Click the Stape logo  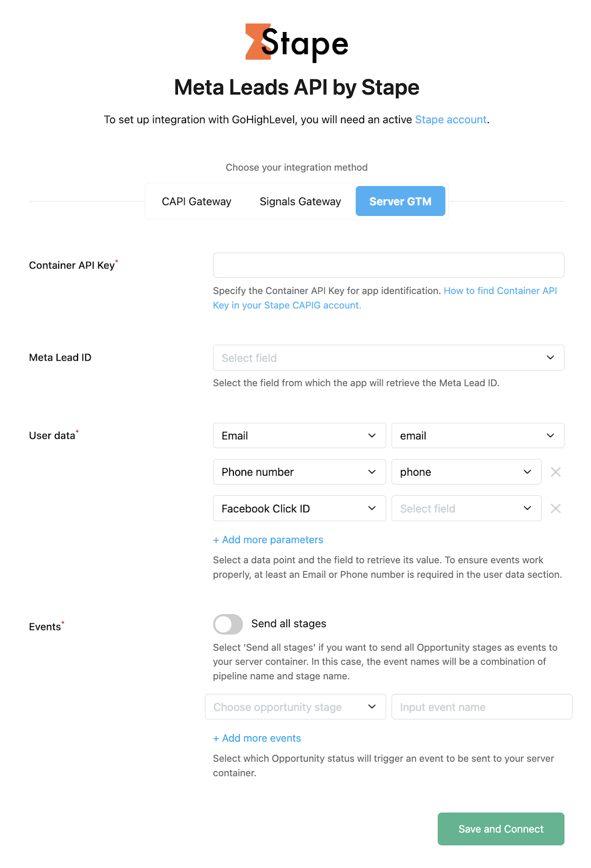tap(296, 42)
